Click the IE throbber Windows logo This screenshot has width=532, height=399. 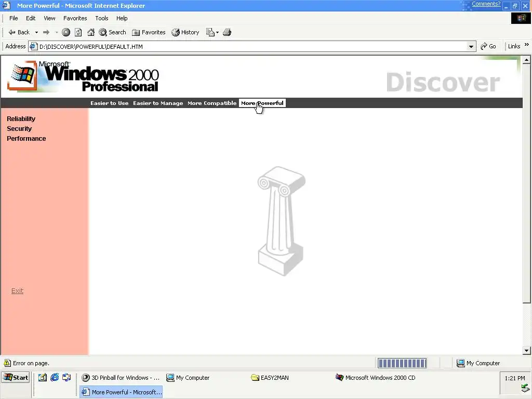click(521, 18)
